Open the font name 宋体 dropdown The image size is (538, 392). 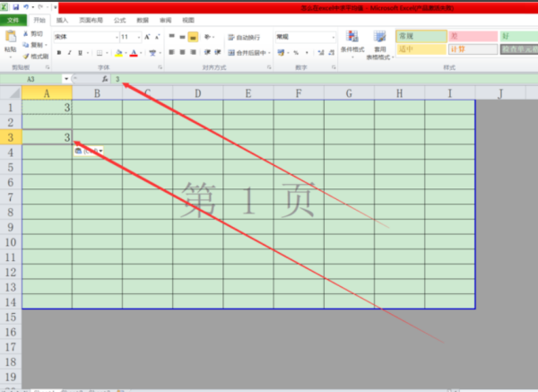(x=117, y=37)
